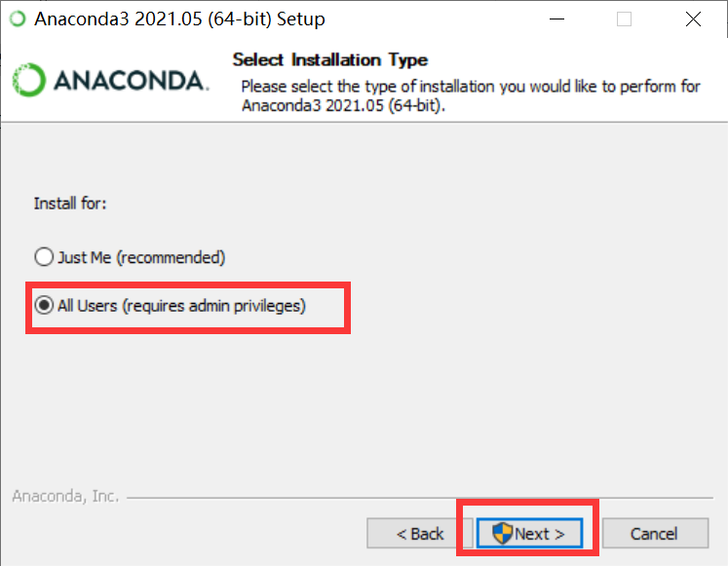Click the Anaconda icon in title bar
This screenshot has height=566, width=728.
click(x=18, y=19)
